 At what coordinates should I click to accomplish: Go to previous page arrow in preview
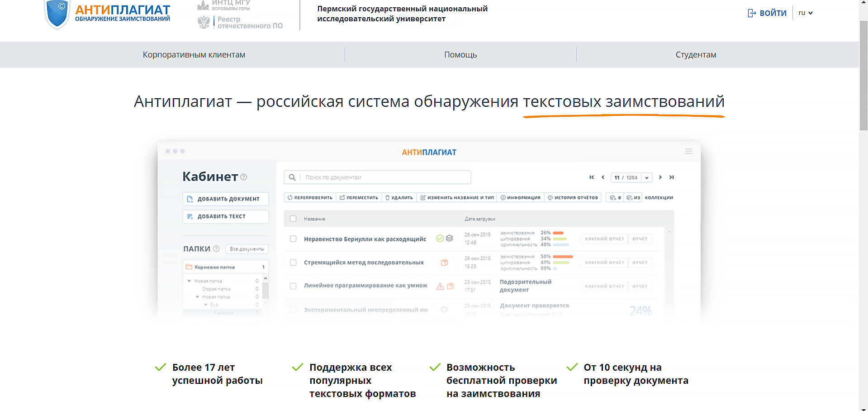603,177
